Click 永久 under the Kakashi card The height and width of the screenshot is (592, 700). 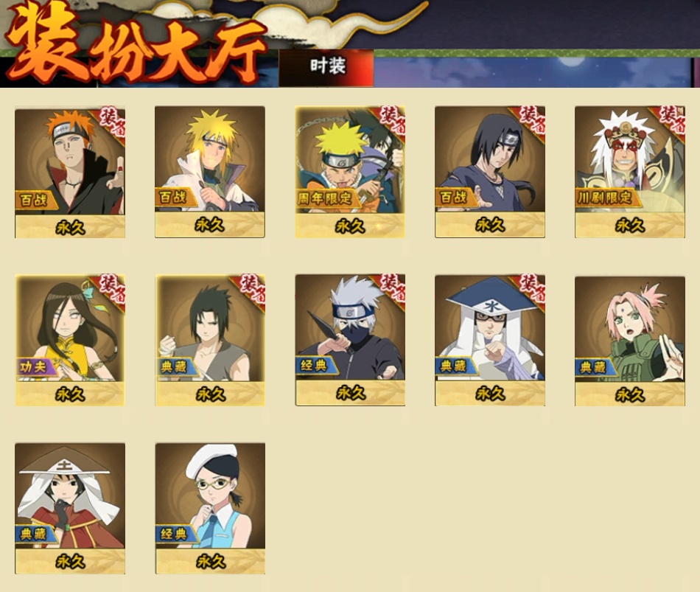351,393
